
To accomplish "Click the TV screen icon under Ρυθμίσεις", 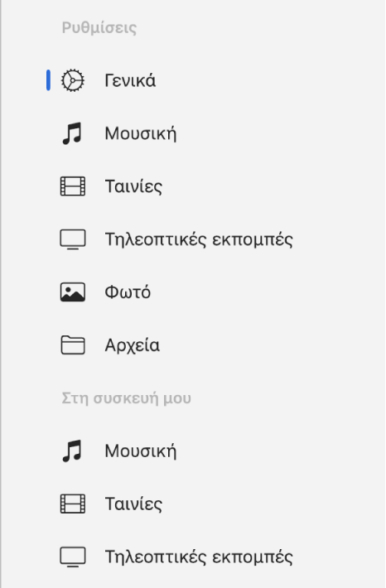I will [x=73, y=239].
